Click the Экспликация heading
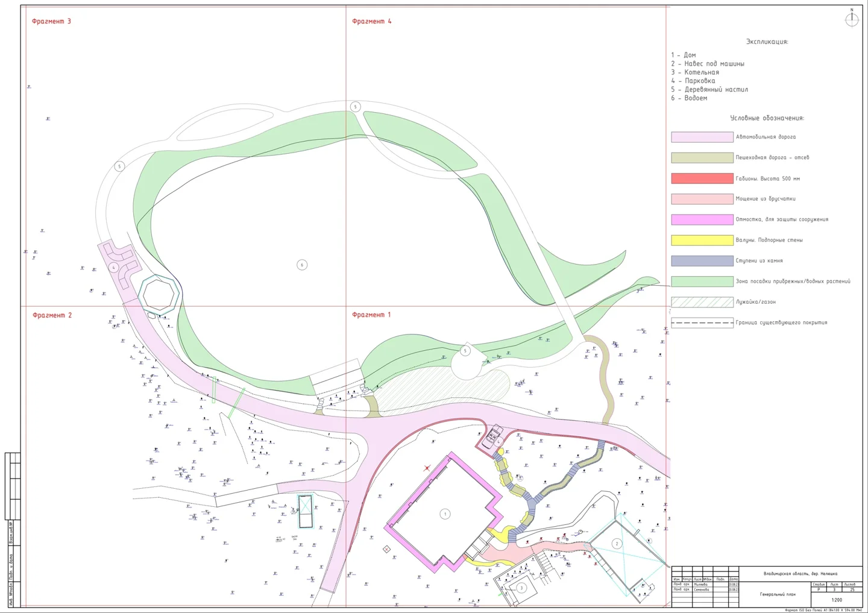 767,42
